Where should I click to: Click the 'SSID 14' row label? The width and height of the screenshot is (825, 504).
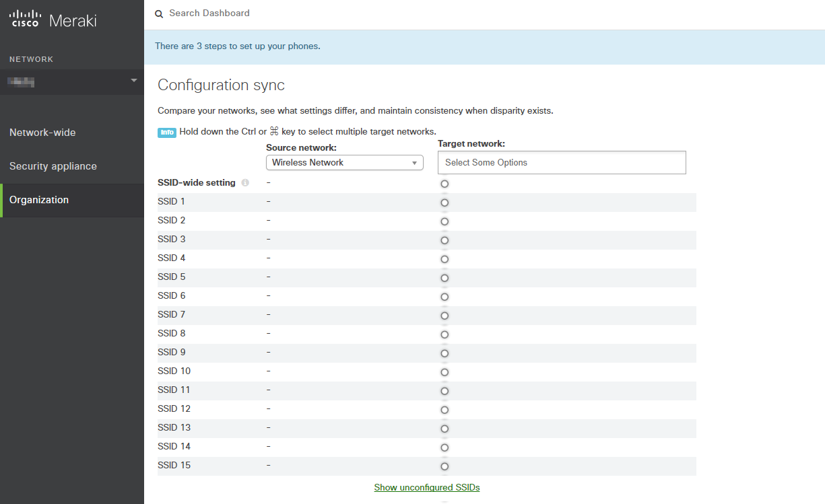click(x=174, y=446)
